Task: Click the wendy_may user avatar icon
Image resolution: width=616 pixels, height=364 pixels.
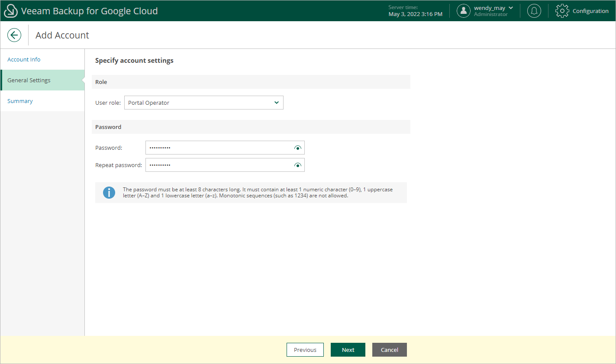Action: pos(464,11)
